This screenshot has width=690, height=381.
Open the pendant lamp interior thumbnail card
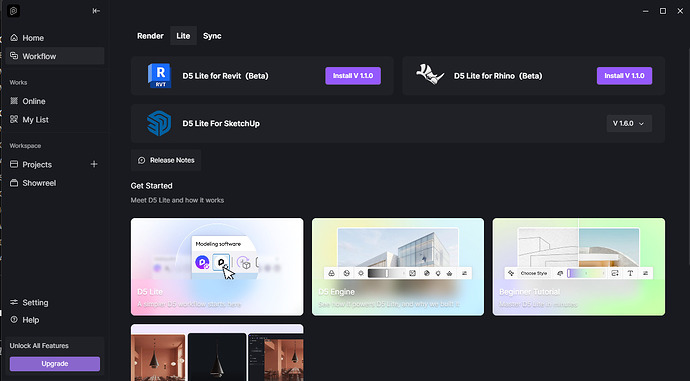pyautogui.click(x=217, y=352)
